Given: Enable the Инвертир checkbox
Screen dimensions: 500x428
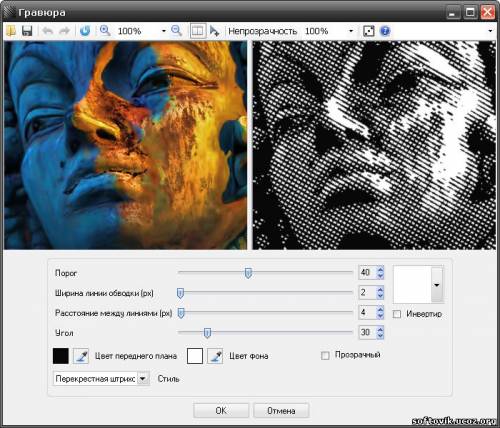Looking at the screenshot, I should coord(397,314).
